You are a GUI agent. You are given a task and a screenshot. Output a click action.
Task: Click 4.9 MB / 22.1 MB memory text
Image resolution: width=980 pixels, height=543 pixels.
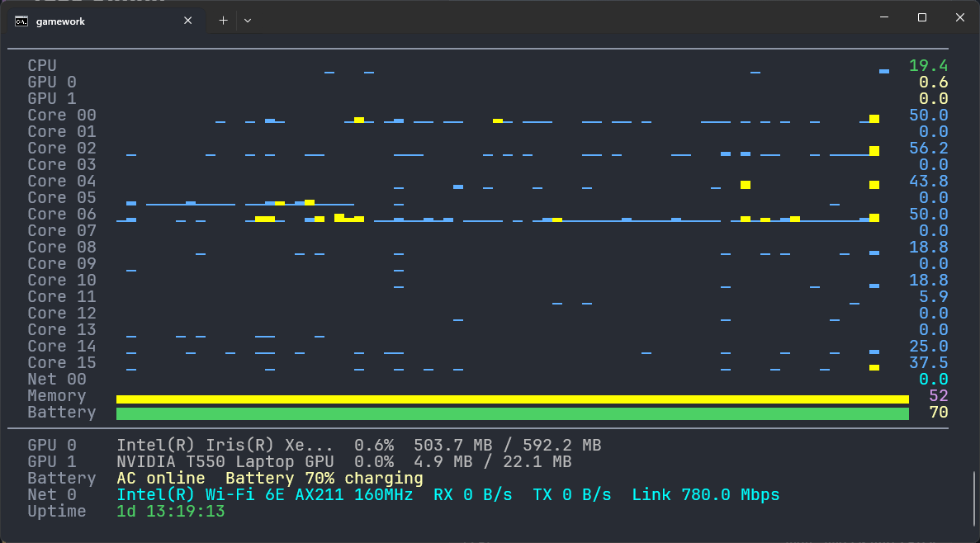(x=493, y=462)
